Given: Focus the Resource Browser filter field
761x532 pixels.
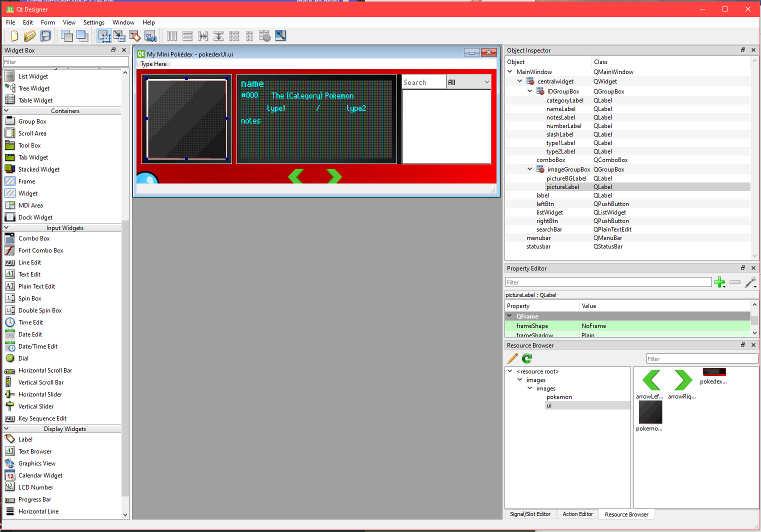Looking at the screenshot, I should tap(702, 359).
